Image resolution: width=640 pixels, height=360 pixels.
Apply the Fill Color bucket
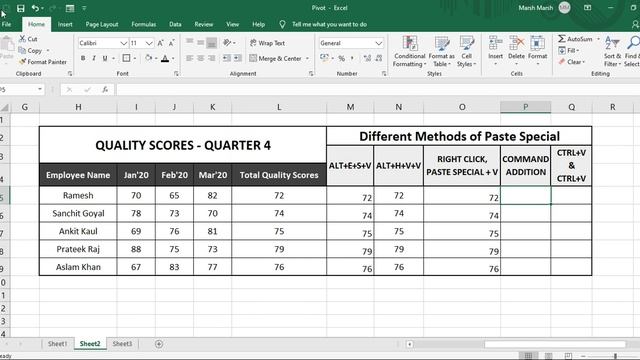[x=149, y=58]
